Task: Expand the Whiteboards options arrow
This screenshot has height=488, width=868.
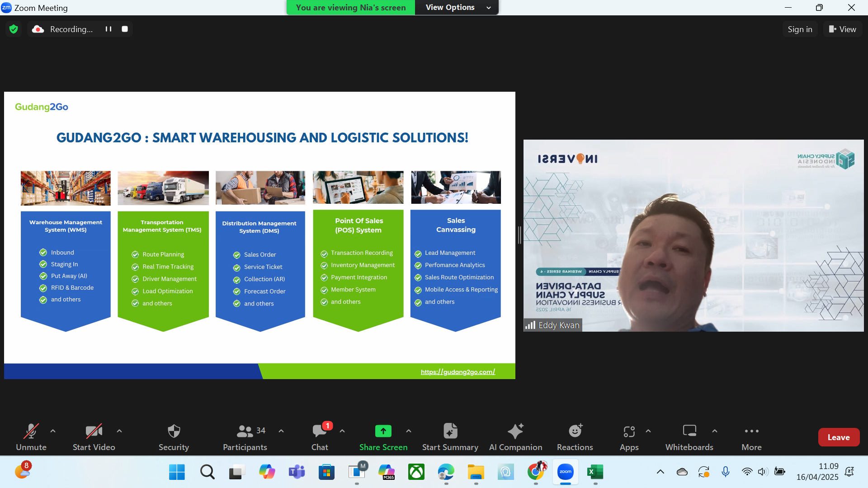Action: (715, 431)
